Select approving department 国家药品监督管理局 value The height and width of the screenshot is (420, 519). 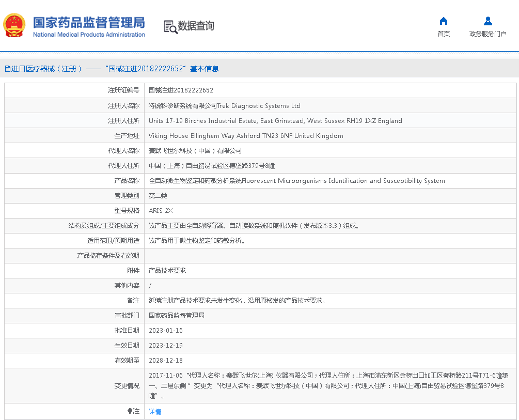[x=177, y=315]
